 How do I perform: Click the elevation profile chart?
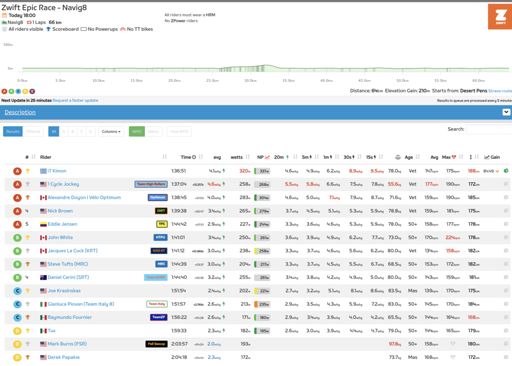(x=265, y=68)
